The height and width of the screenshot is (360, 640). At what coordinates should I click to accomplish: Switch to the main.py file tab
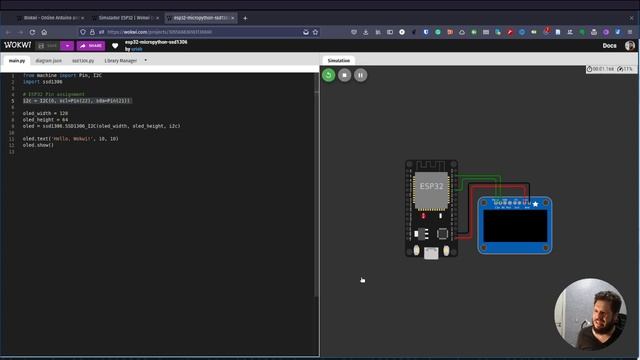tap(17, 61)
